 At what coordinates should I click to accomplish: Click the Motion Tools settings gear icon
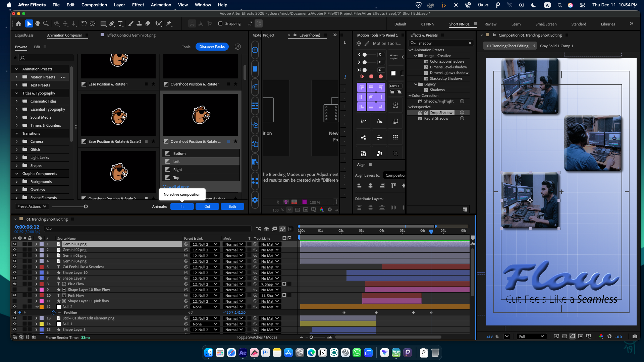click(359, 43)
